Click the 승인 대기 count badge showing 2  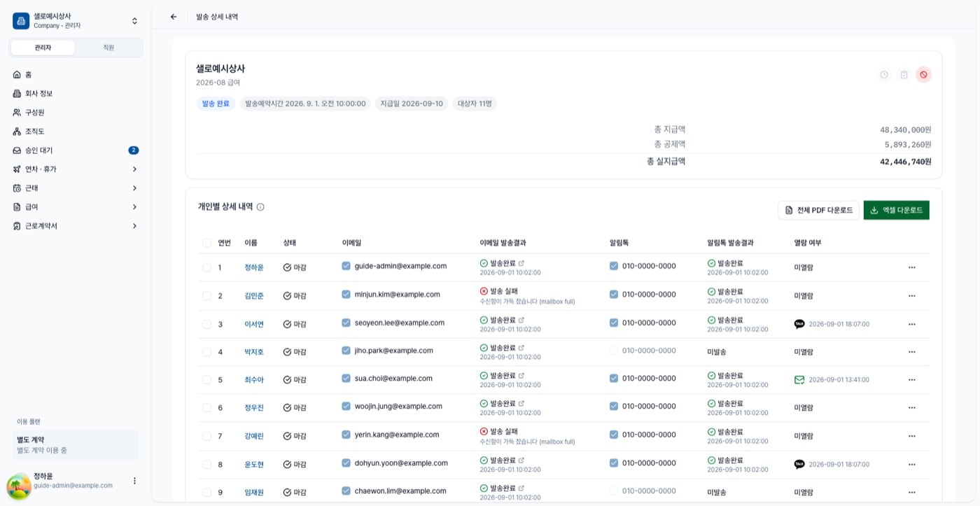133,150
